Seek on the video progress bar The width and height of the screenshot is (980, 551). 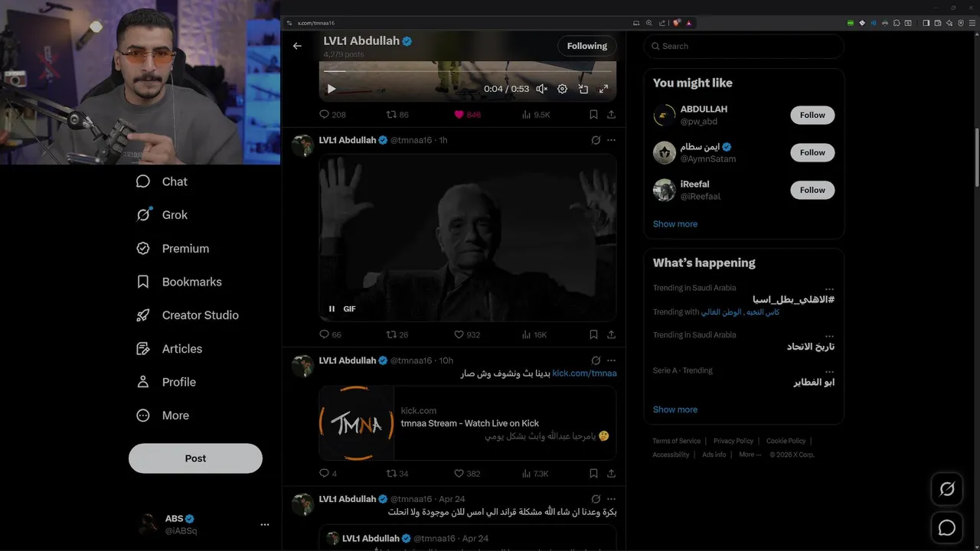tap(467, 71)
